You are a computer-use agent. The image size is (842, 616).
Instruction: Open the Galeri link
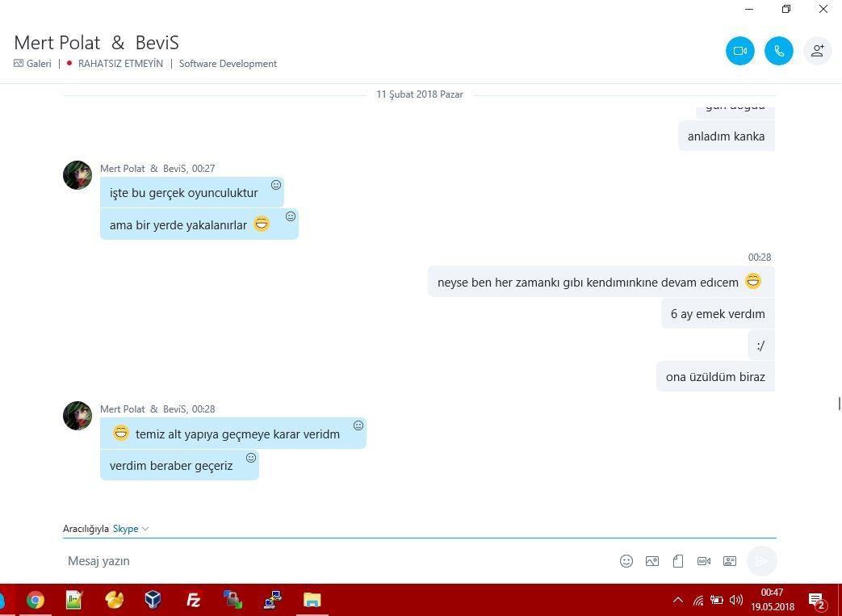click(x=32, y=63)
